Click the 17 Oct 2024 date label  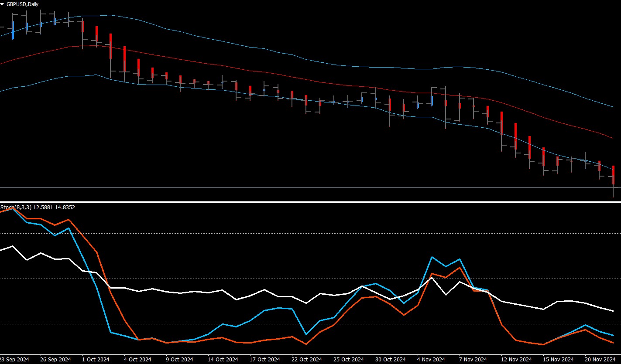click(265, 360)
